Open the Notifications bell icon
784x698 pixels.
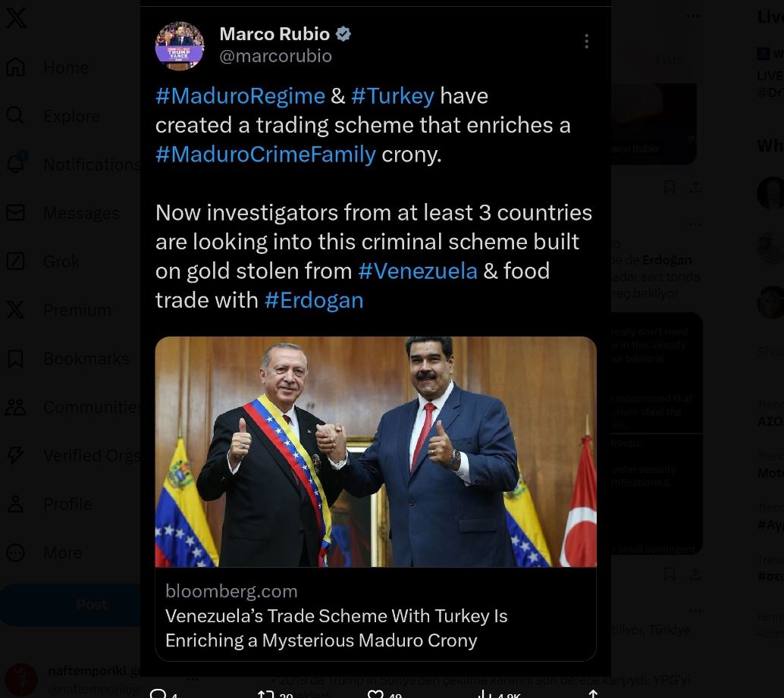coord(15,163)
